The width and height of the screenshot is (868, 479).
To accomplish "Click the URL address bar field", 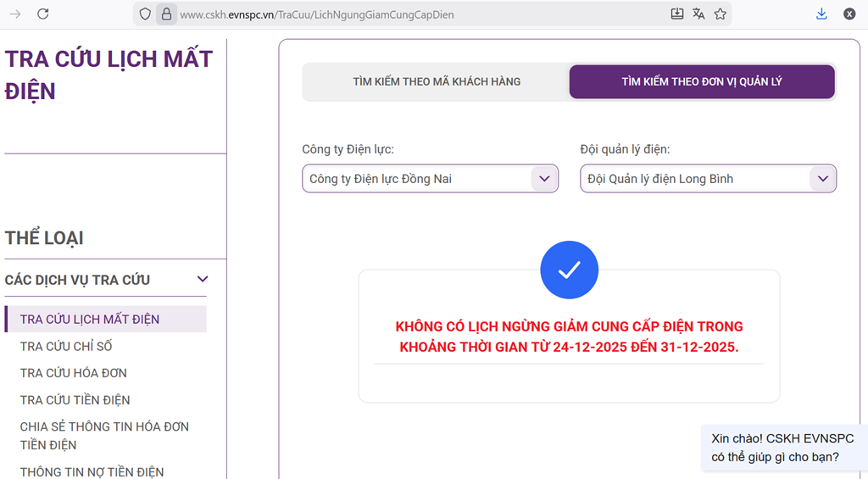I will (x=407, y=14).
